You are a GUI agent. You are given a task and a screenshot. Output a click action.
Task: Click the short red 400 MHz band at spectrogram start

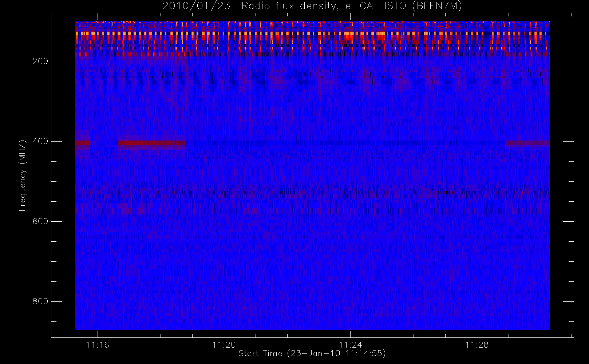click(83, 143)
